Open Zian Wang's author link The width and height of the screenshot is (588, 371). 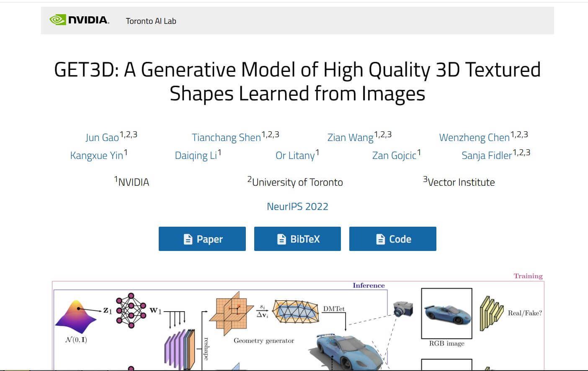pyautogui.click(x=350, y=137)
